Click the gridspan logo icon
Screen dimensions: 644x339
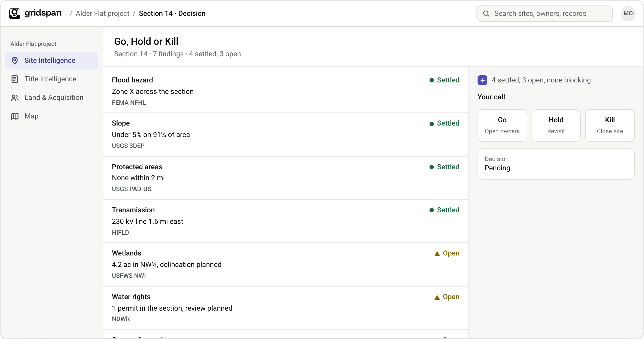15,13
